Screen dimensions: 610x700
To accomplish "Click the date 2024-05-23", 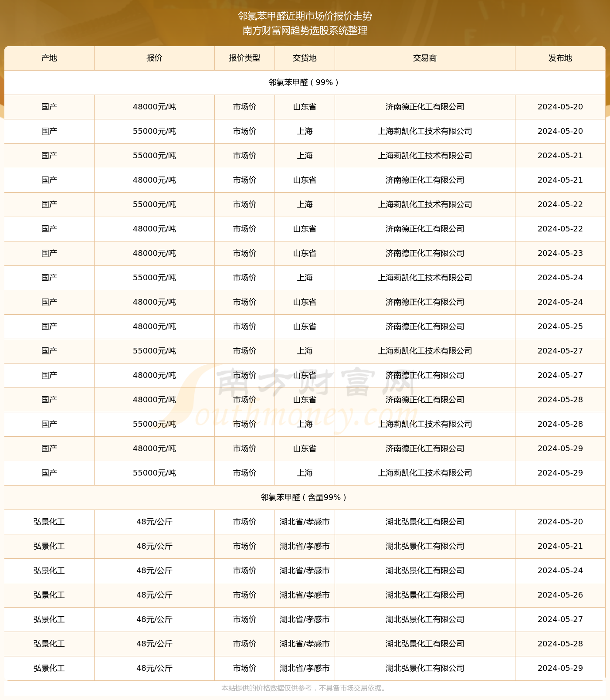I will pos(560,253).
